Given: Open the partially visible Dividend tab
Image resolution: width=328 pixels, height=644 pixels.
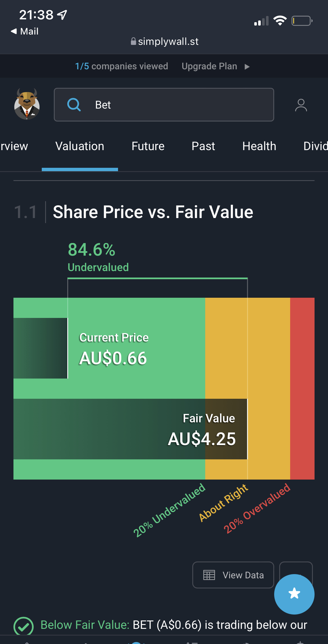Looking at the screenshot, I should click(316, 146).
